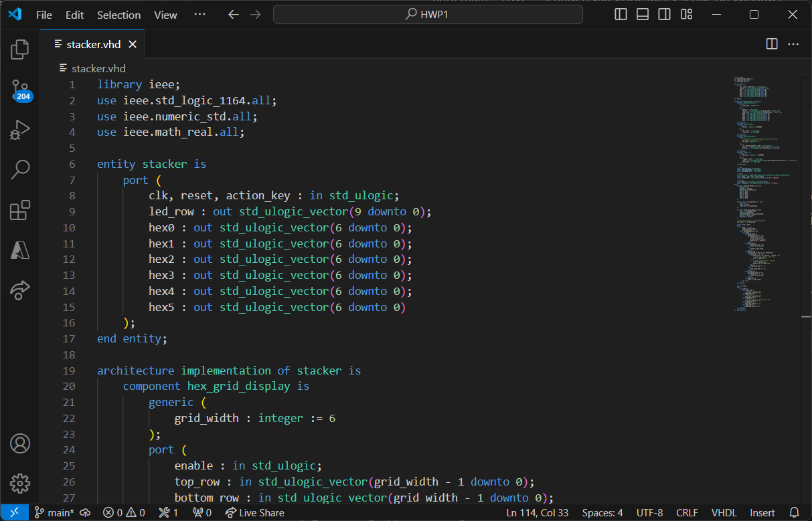Click 'top_row' on line 26

[x=197, y=482]
